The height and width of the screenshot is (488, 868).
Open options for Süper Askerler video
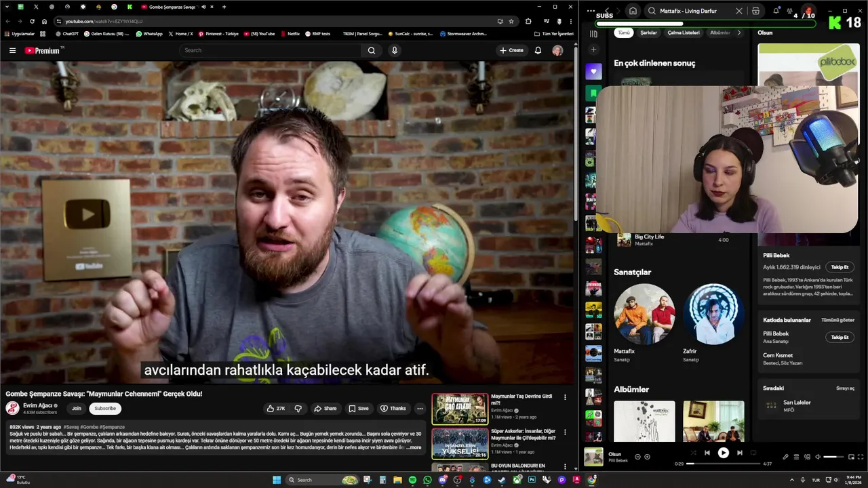coord(565,432)
